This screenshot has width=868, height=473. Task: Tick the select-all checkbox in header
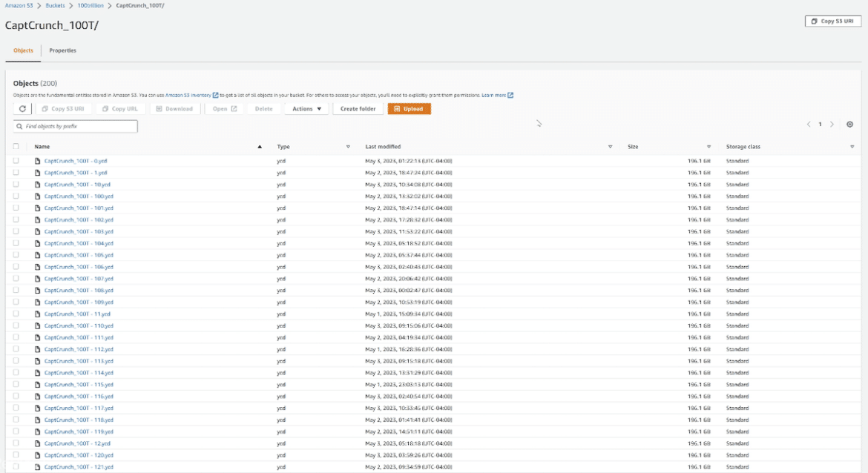coord(16,146)
